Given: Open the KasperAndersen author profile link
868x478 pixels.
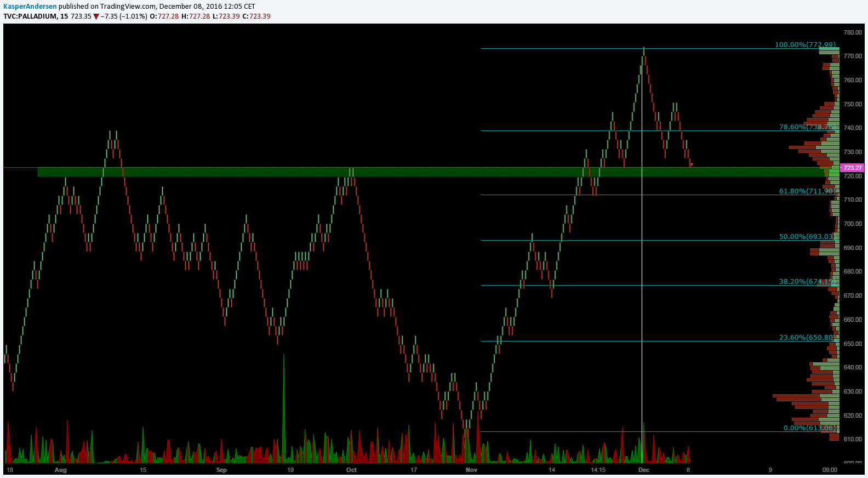Looking at the screenshot, I should 30,7.
